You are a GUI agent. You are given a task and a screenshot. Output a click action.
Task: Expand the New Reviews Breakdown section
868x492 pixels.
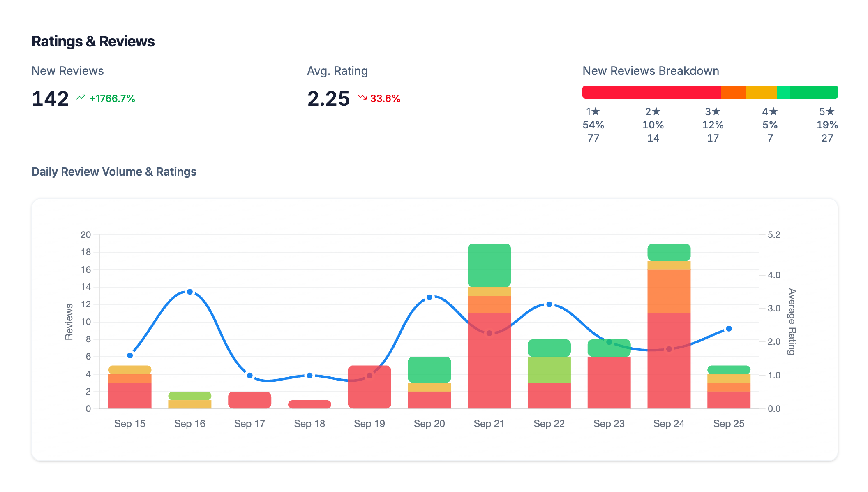(650, 71)
